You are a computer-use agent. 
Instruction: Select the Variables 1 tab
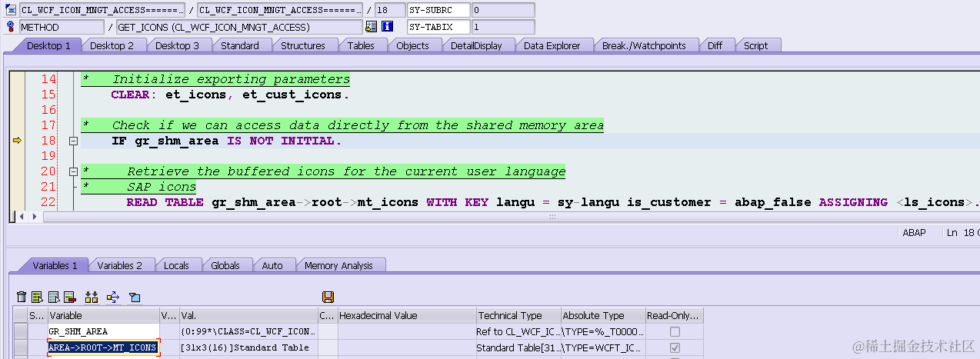tap(55, 265)
